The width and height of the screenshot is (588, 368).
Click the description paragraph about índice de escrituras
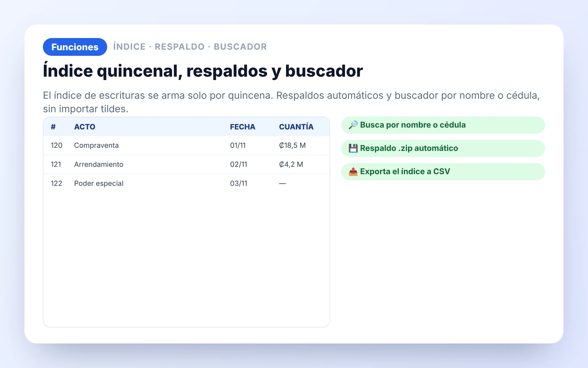[291, 102]
